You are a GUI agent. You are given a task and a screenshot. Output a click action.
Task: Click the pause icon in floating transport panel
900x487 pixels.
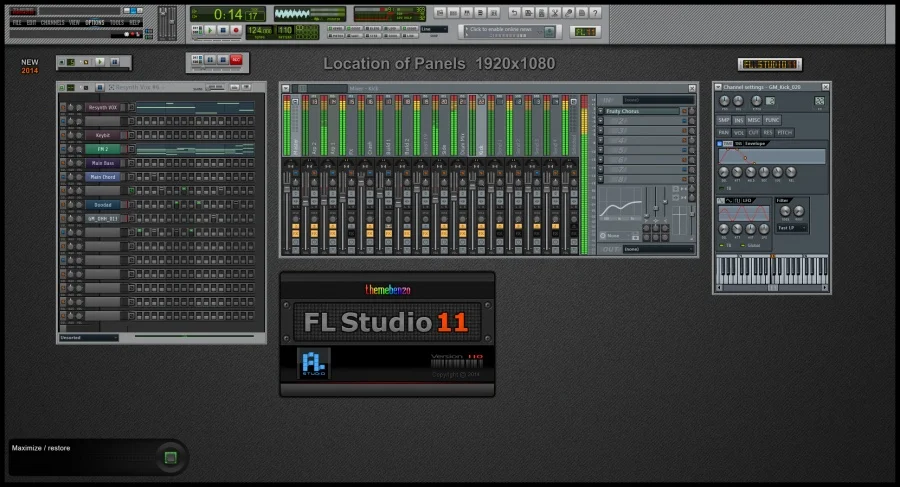pyautogui.click(x=210, y=60)
